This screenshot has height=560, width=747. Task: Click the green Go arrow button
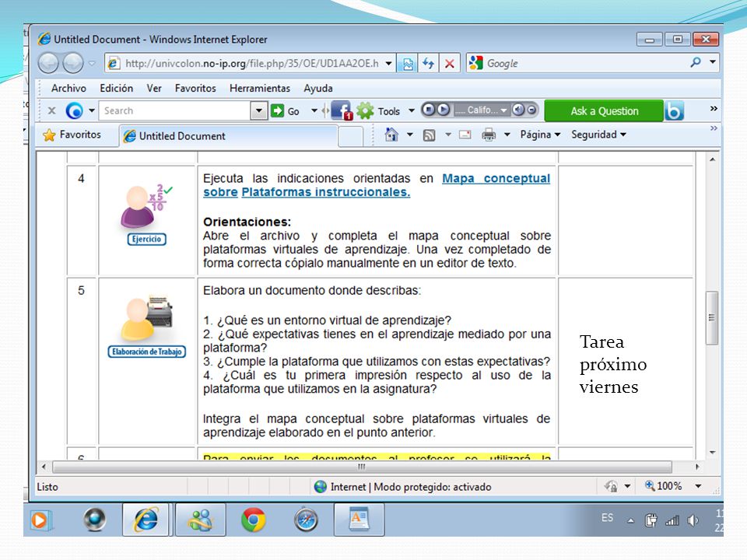pyautogui.click(x=277, y=110)
